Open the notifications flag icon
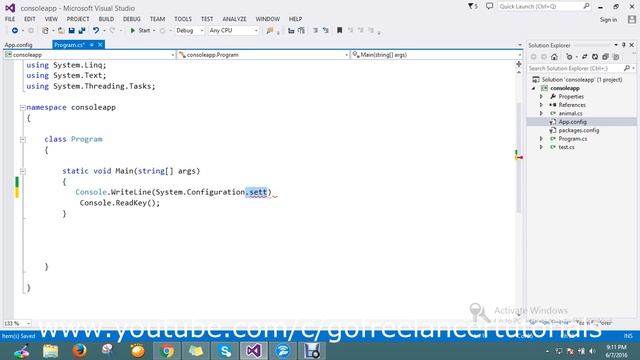 coord(473,7)
